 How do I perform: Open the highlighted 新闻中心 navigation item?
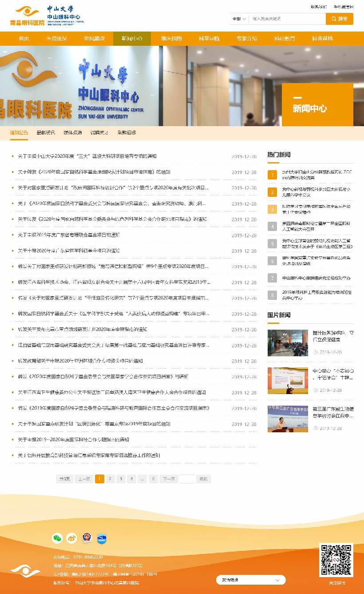[132, 39]
